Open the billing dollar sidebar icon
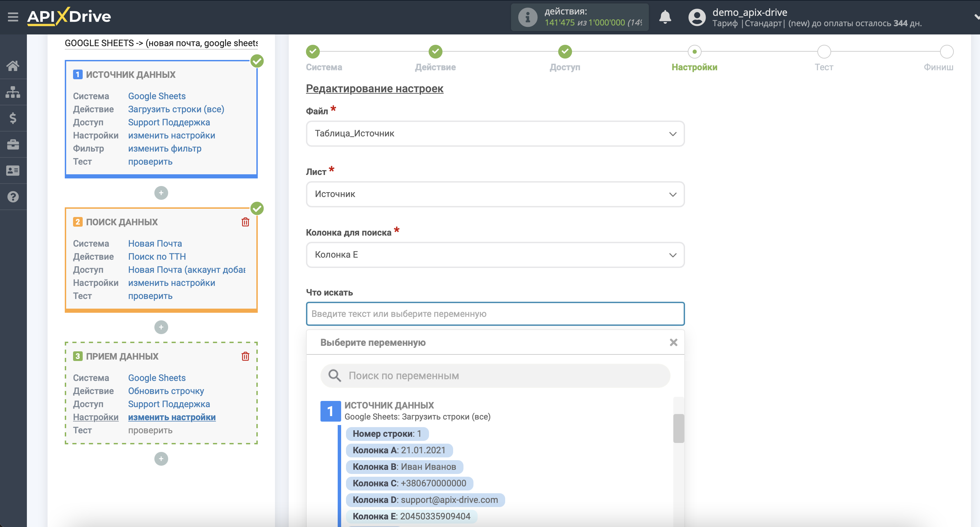Viewport: 980px width, 527px height. click(x=13, y=118)
